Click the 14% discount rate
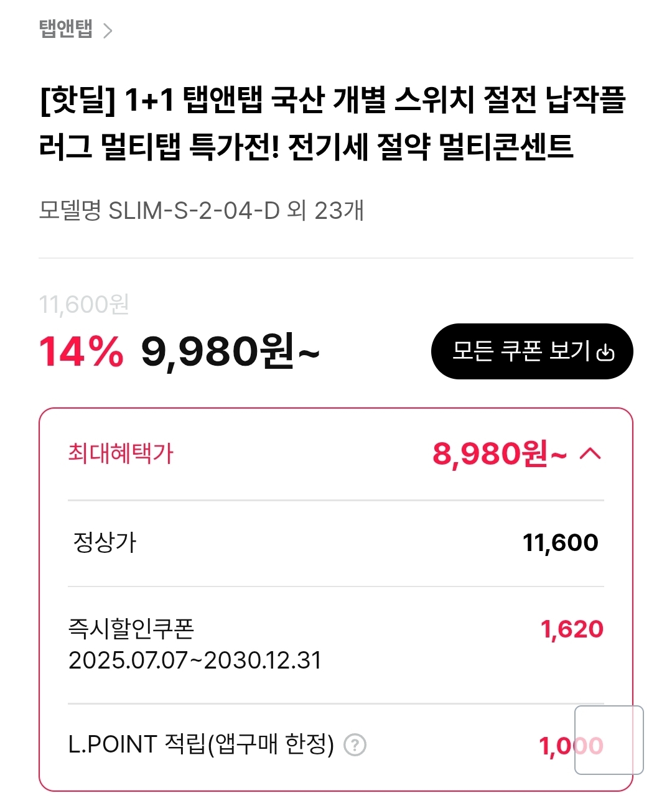The height and width of the screenshot is (811, 672). [81, 351]
